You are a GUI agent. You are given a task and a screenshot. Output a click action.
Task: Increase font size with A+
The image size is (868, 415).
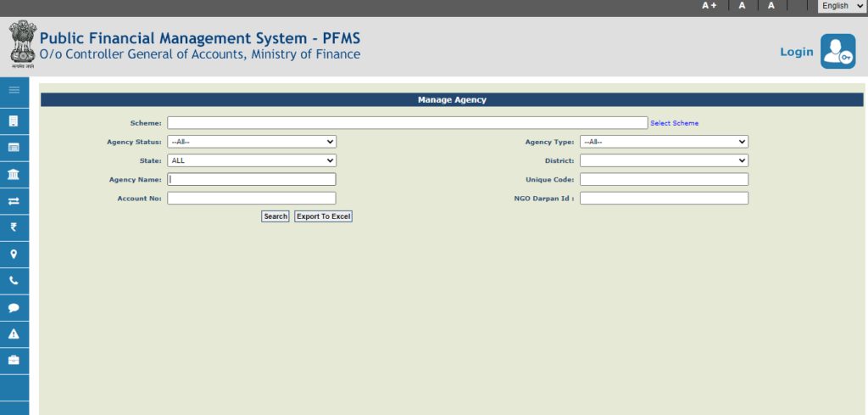click(709, 6)
